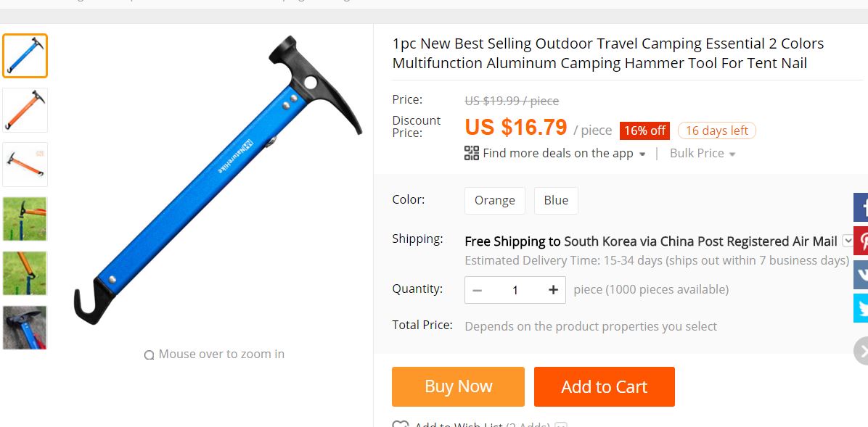
Task: Expand the Bulk Price dropdown
Action: [x=703, y=154]
